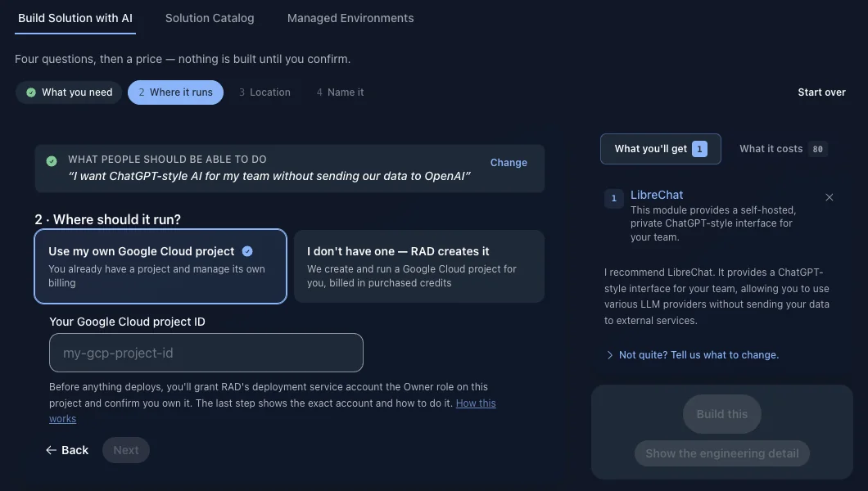Click the '80' cost badge
The image size is (868, 491).
(x=817, y=149)
